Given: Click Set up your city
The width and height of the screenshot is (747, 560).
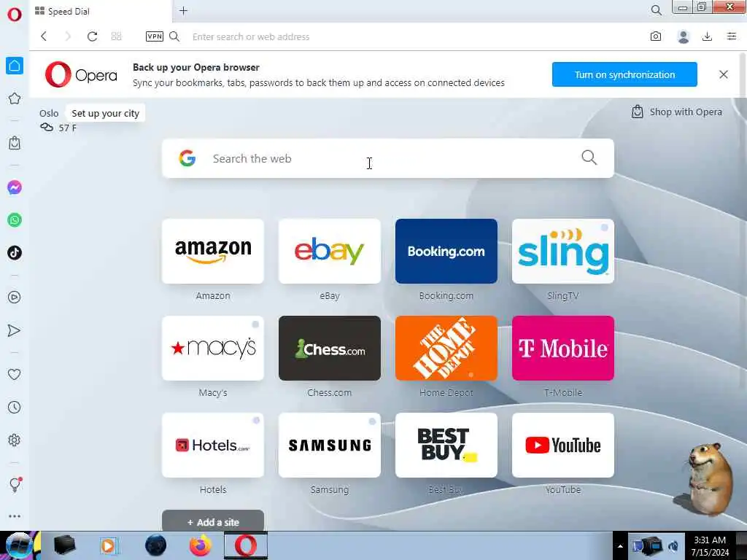Looking at the screenshot, I should (x=105, y=113).
